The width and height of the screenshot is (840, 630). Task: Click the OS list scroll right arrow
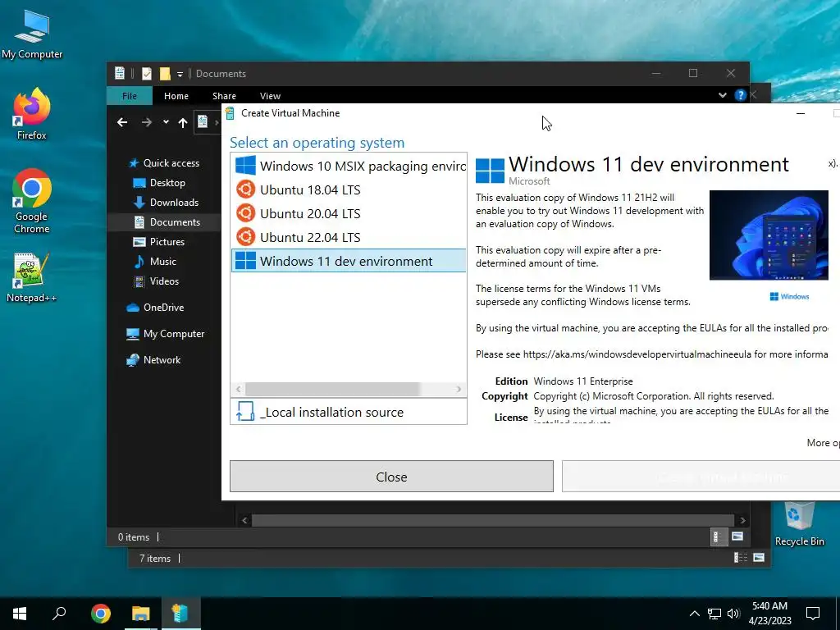[x=459, y=389]
